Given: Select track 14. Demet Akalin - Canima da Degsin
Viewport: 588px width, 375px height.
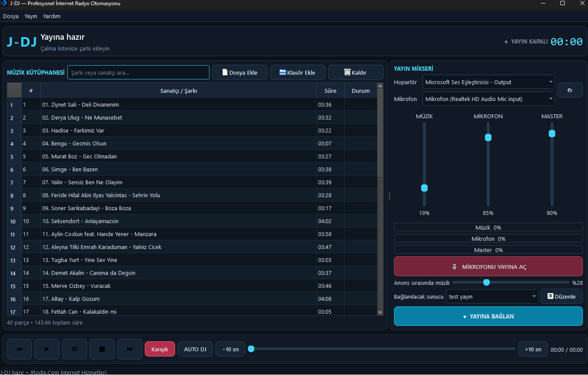Looking at the screenshot, I should (x=178, y=273).
